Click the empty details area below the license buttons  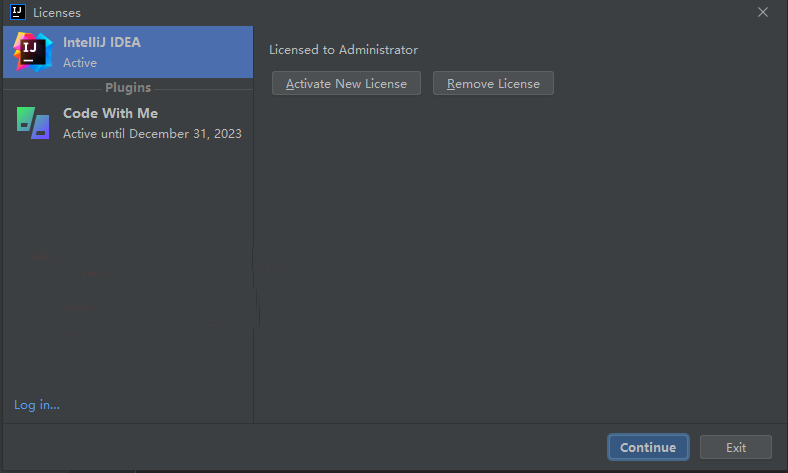[520, 256]
